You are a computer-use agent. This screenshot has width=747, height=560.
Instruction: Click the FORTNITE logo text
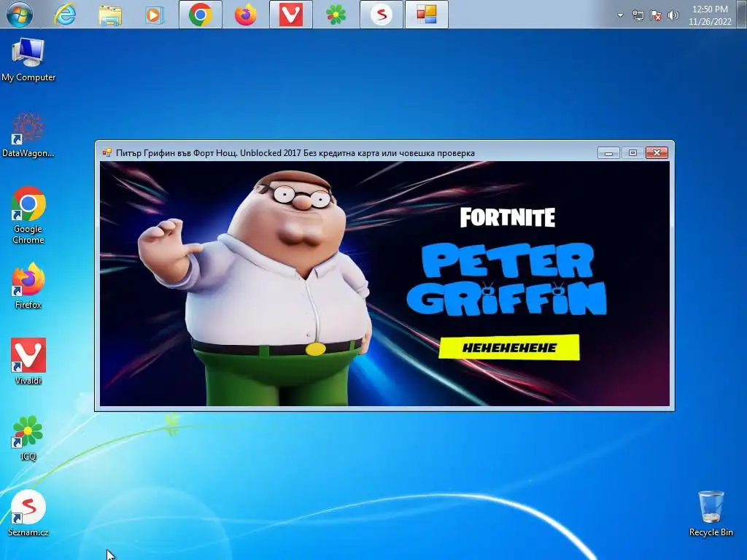pos(508,217)
